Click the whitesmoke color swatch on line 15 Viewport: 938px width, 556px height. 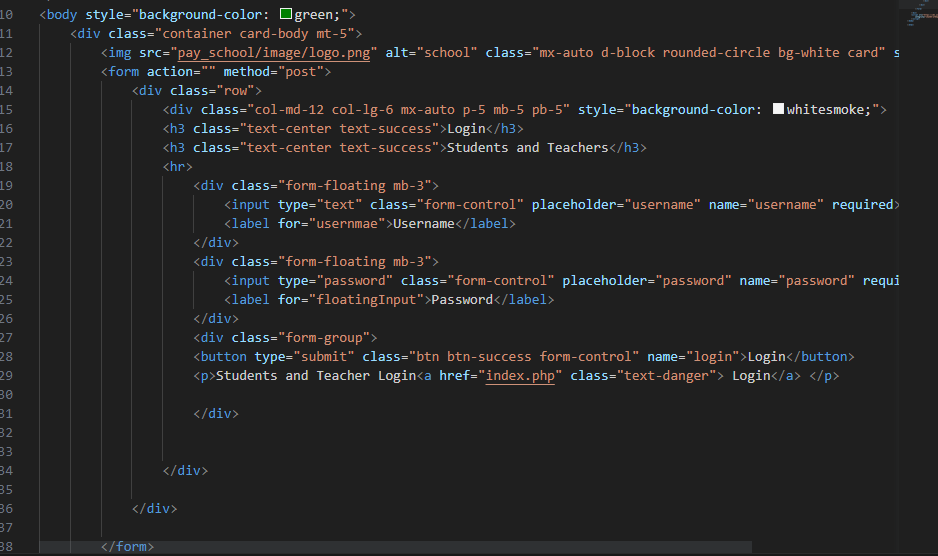[x=778, y=109]
